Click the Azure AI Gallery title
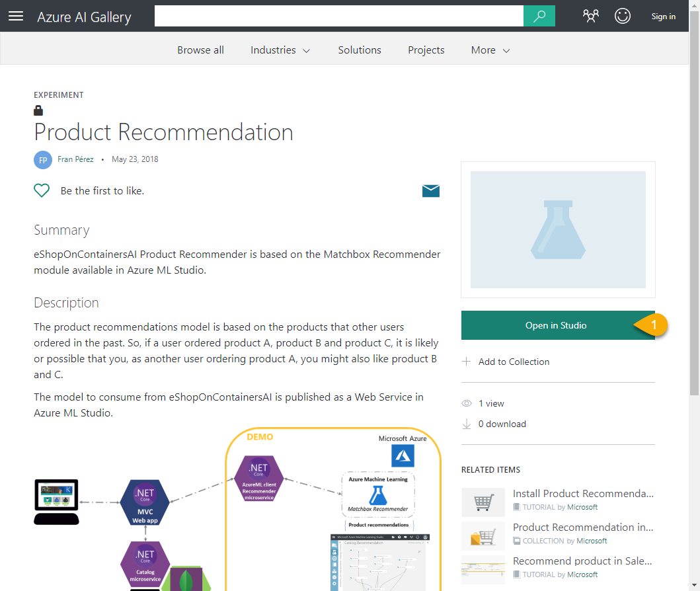 coord(84,17)
